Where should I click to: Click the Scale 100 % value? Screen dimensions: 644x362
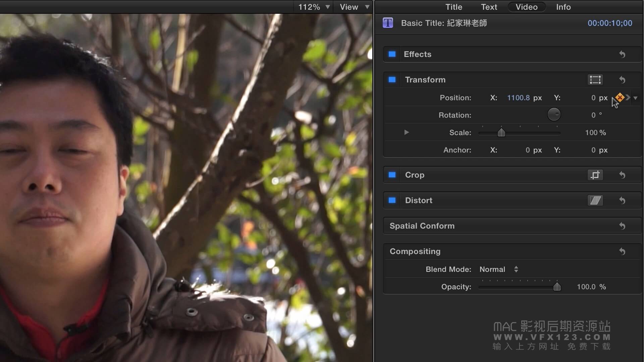point(595,132)
